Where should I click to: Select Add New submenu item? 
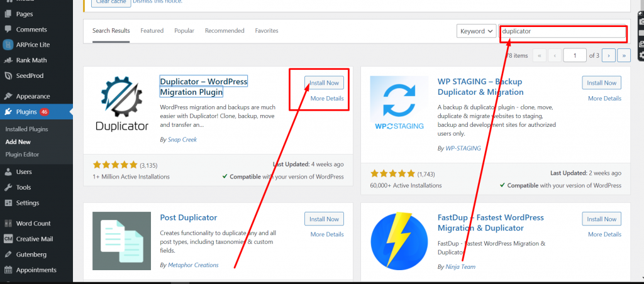pos(18,142)
